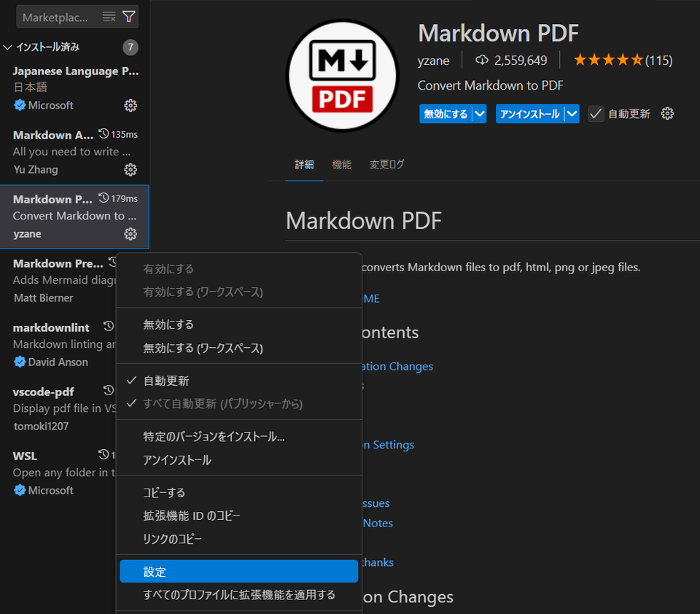This screenshot has width=700, height=614.
Task: Collapse the インストール済み section
Action: pyautogui.click(x=8, y=47)
